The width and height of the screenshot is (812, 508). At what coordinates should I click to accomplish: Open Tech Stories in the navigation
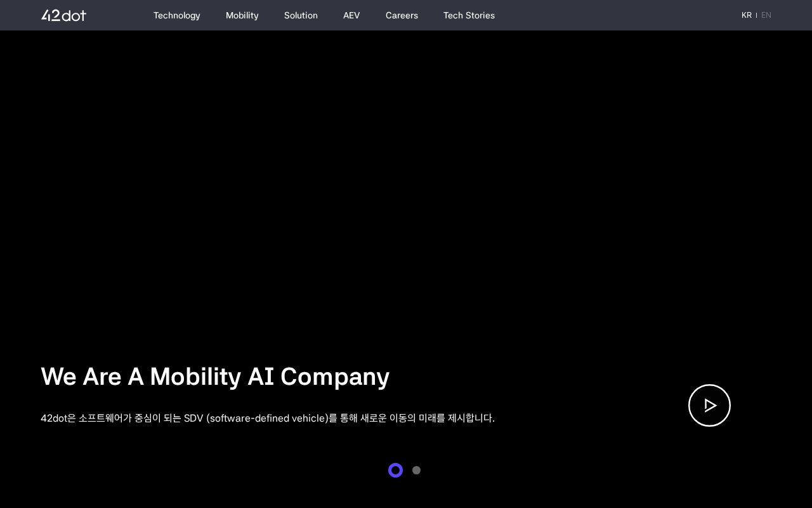pyautogui.click(x=469, y=15)
